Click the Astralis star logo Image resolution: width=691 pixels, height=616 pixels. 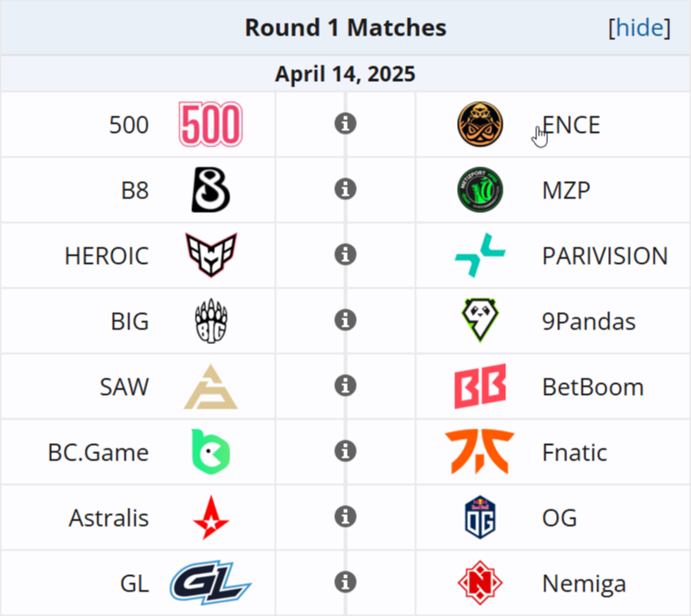pos(210,518)
